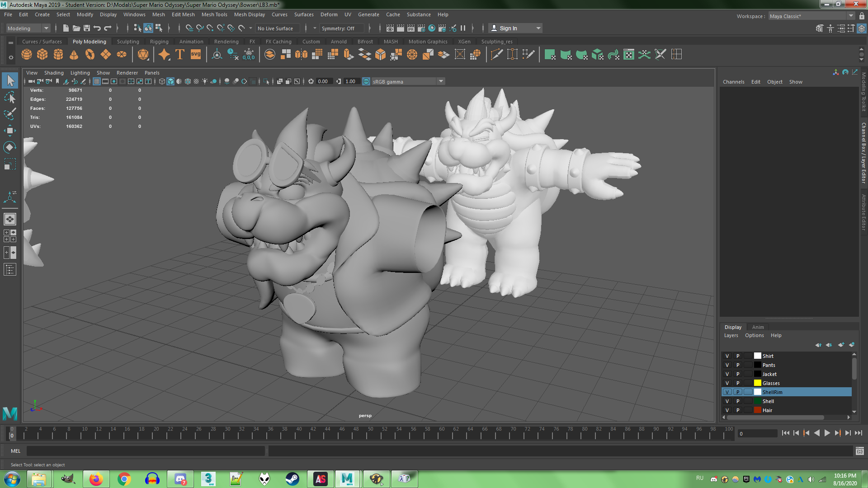
Task: Activate the Scale tool
Action: tap(10, 164)
